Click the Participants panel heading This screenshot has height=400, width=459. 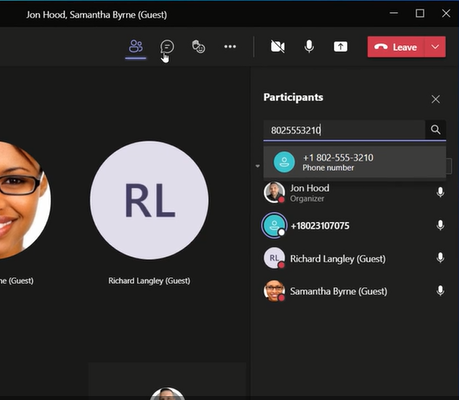293,97
